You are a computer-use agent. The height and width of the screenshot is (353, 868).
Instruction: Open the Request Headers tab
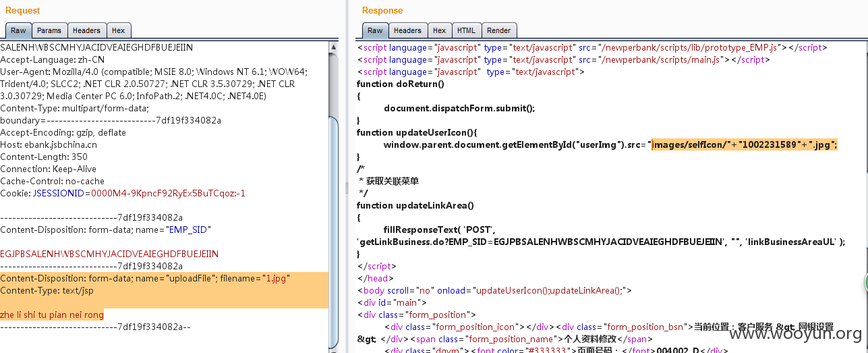click(86, 30)
